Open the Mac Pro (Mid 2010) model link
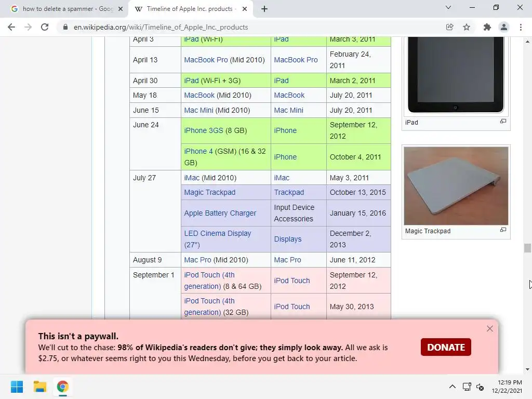 point(197,260)
